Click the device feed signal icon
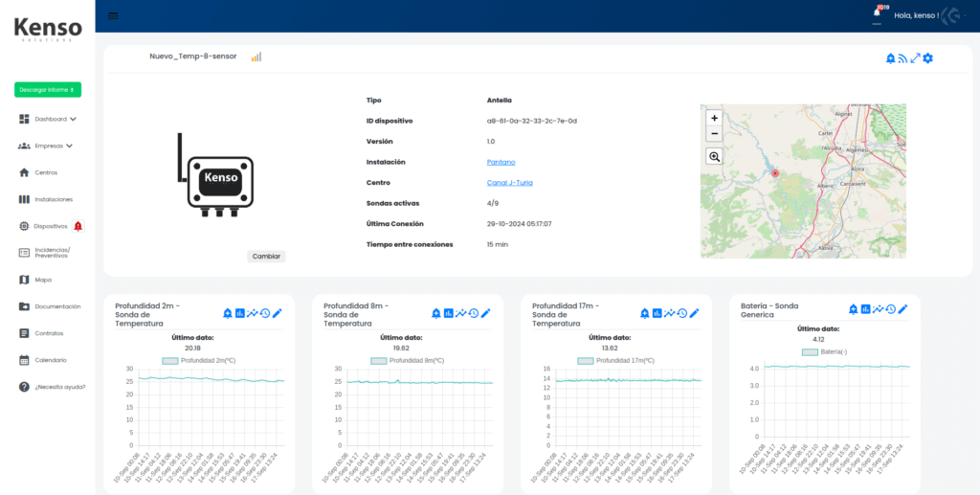This screenshot has height=495, width=980. 902,58
